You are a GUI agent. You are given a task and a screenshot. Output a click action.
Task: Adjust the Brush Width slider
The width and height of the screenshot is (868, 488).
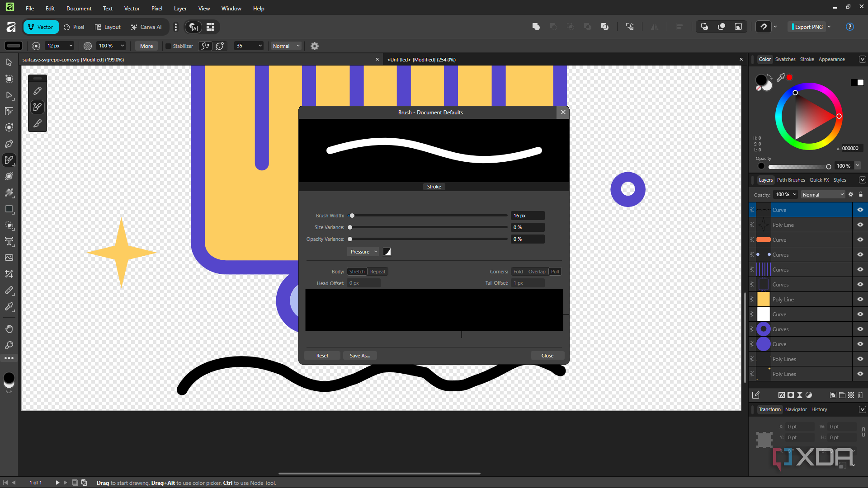point(429,216)
